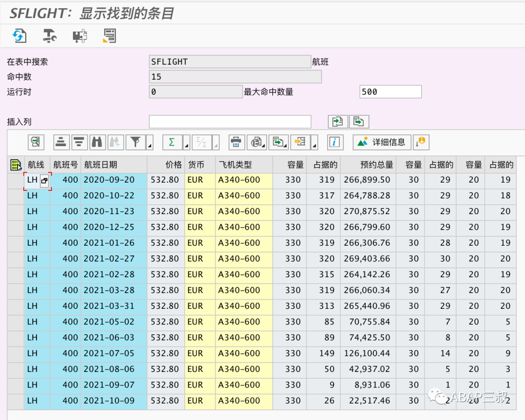Click the list document icon in the top toolbar
Image resolution: width=525 pixels, height=420 pixels.
click(109, 36)
